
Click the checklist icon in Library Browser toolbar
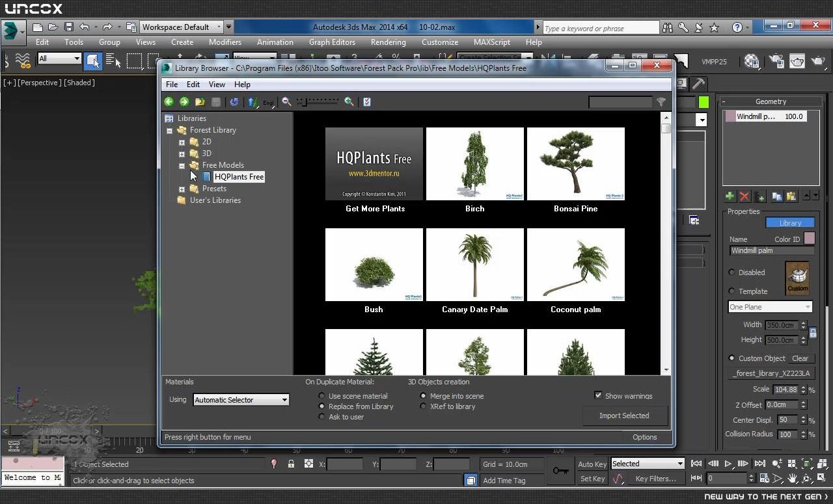click(367, 101)
